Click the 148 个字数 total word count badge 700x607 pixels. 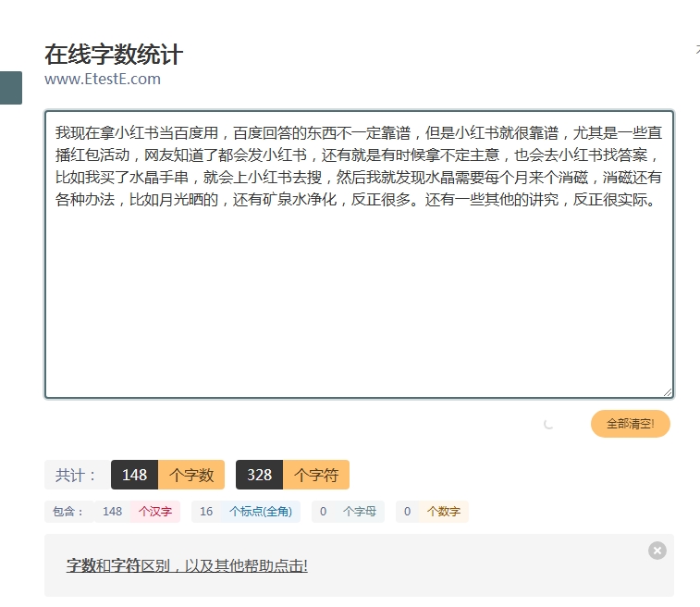167,475
